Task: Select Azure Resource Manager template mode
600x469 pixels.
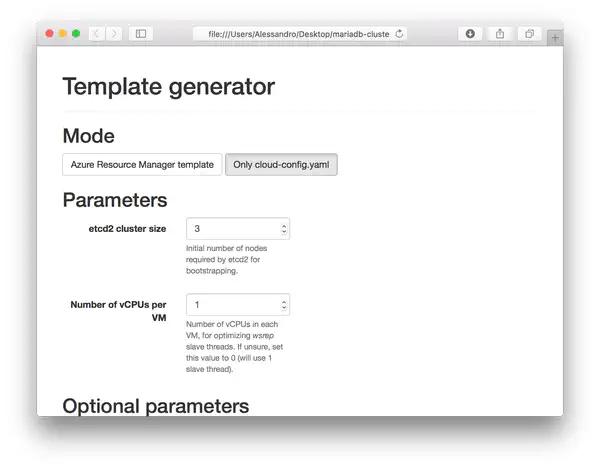Action: click(x=142, y=164)
